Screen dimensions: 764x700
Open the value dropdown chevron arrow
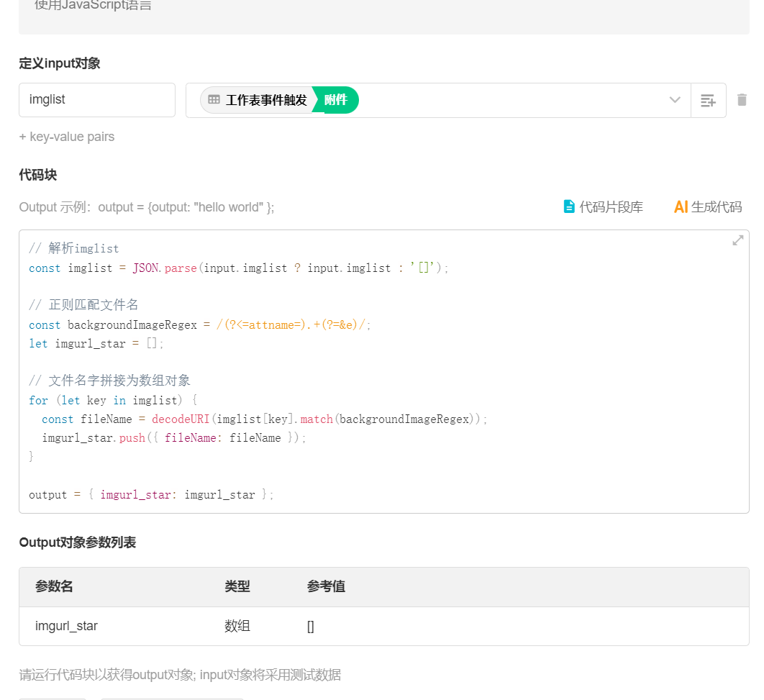pyautogui.click(x=675, y=100)
